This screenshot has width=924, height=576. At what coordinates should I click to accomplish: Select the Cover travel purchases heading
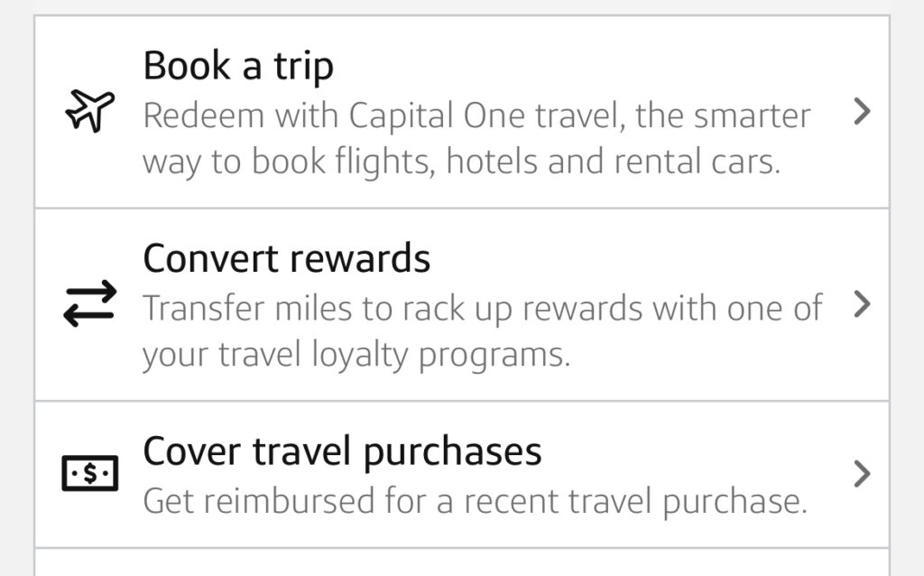pos(342,451)
